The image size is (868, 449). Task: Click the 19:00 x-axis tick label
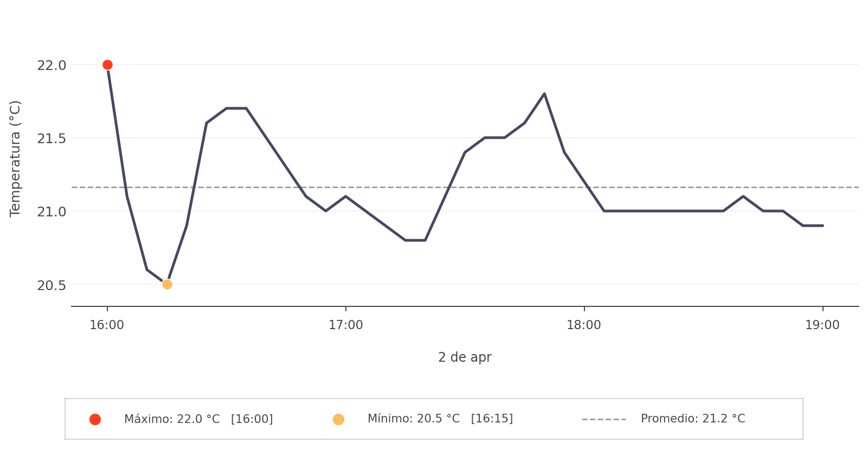click(x=822, y=325)
